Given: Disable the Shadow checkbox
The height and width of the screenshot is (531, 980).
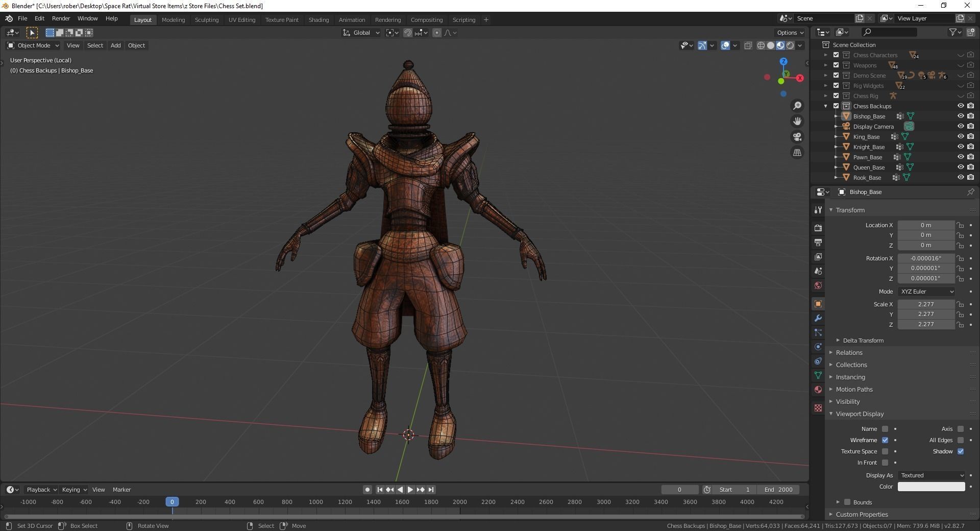Looking at the screenshot, I should point(961,451).
